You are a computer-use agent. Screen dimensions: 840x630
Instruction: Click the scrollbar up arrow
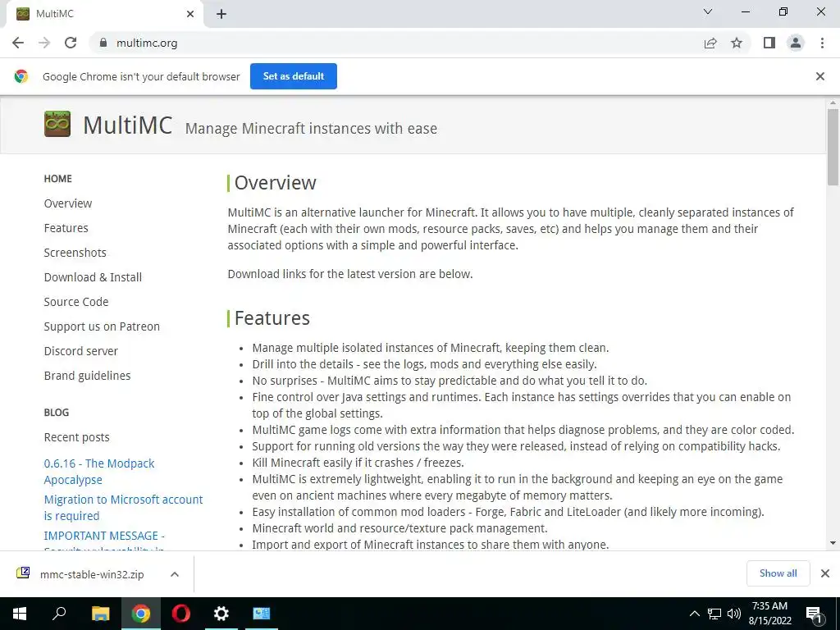[x=833, y=103]
